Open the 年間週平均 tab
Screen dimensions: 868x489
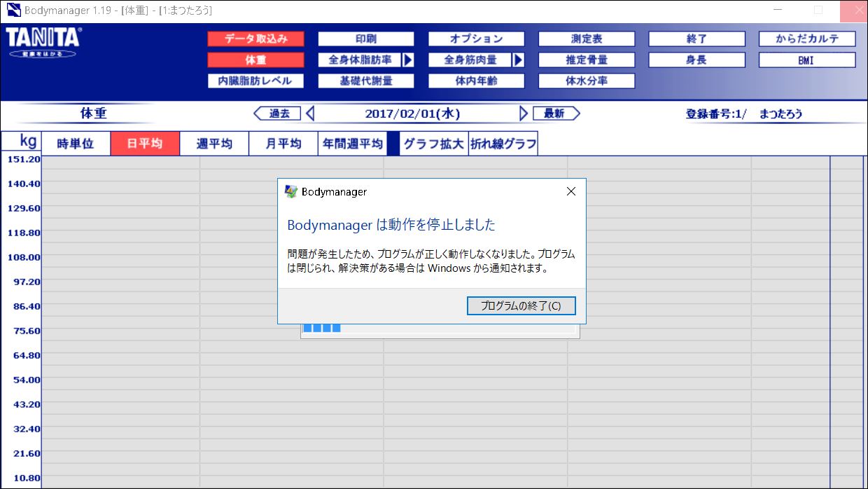352,144
